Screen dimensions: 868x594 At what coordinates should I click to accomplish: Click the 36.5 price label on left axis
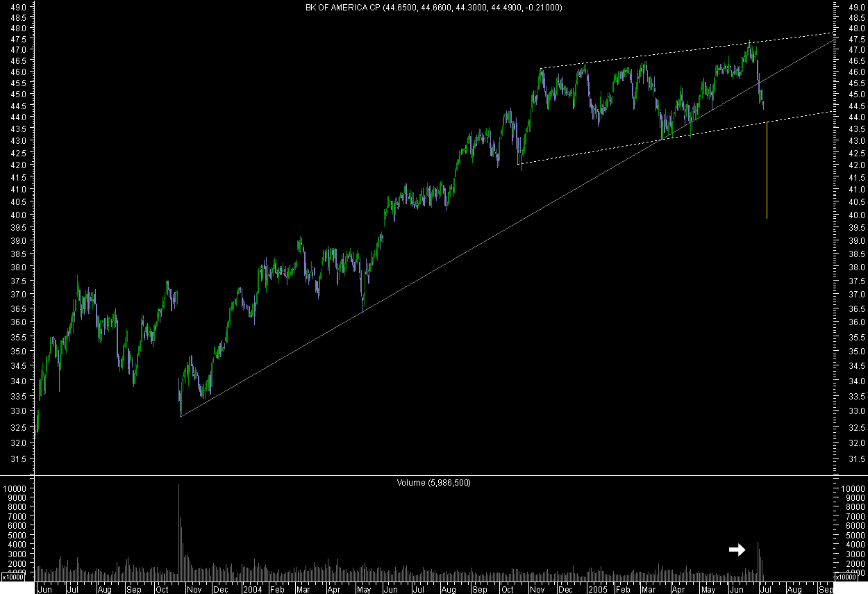pyautogui.click(x=19, y=309)
